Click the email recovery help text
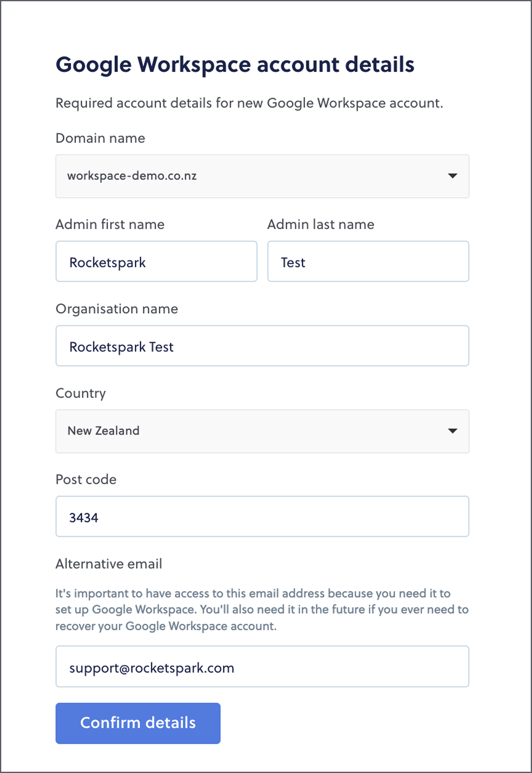Image resolution: width=532 pixels, height=773 pixels. pyautogui.click(x=262, y=610)
